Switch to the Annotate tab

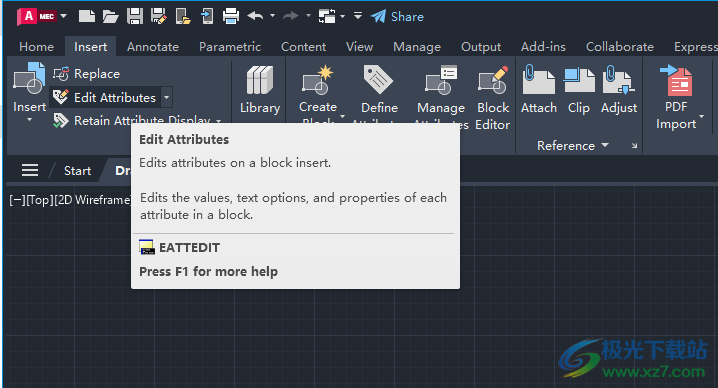click(x=153, y=47)
